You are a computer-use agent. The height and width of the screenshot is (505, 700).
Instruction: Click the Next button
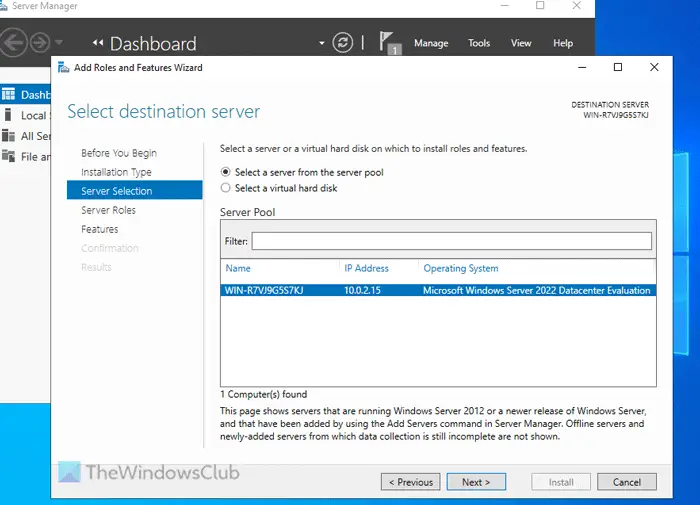tap(476, 482)
